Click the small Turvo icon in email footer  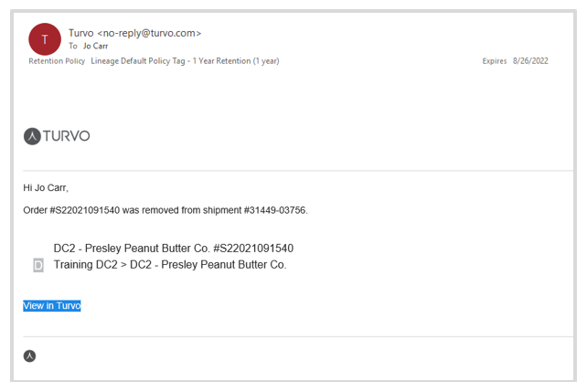point(29,355)
